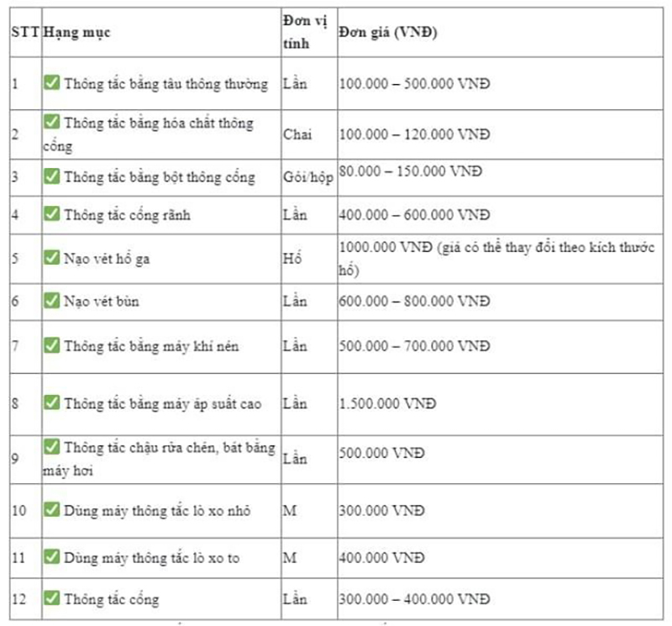Click the green checkmark beside Thông tắc bằng máy khí nén
672x626 pixels.
pos(52,345)
